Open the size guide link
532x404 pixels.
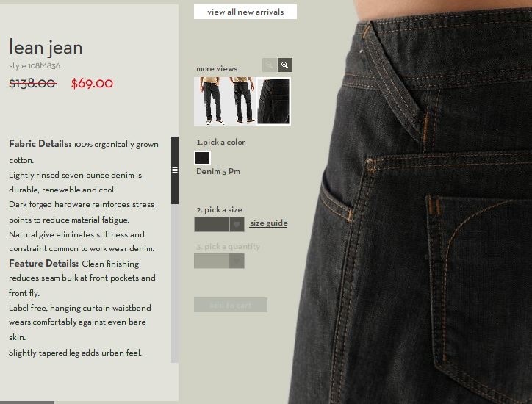(268, 223)
